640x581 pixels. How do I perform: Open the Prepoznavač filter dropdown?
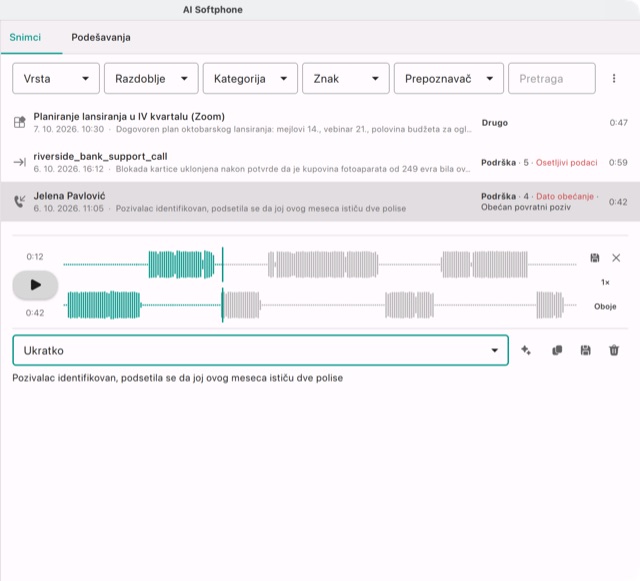point(449,78)
